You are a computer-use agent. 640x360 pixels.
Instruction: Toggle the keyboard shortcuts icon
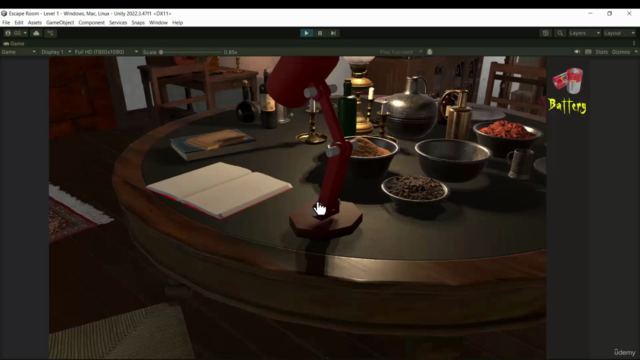[x=588, y=52]
